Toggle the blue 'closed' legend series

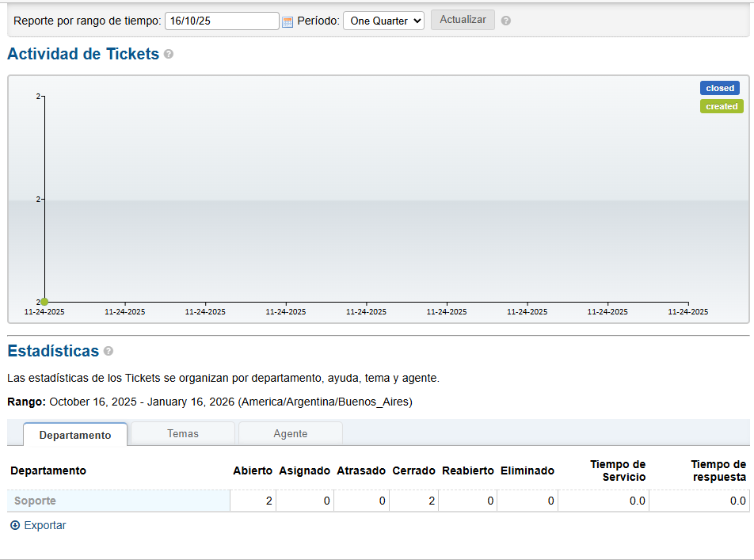coord(720,88)
